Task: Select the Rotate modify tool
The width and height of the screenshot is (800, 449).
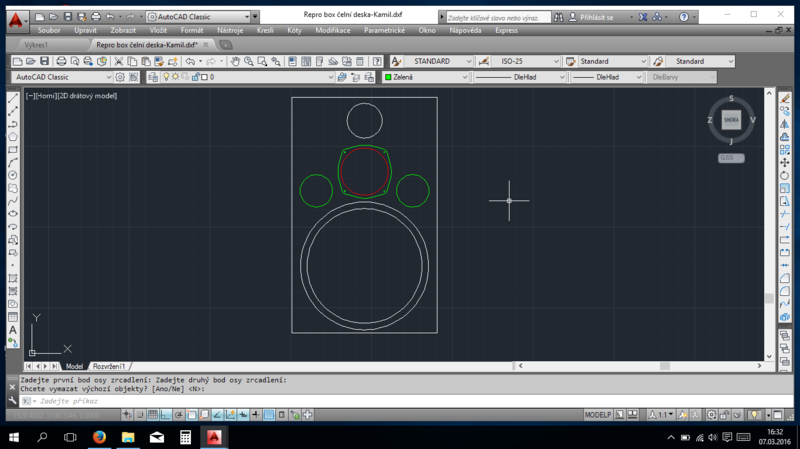Action: click(x=785, y=176)
